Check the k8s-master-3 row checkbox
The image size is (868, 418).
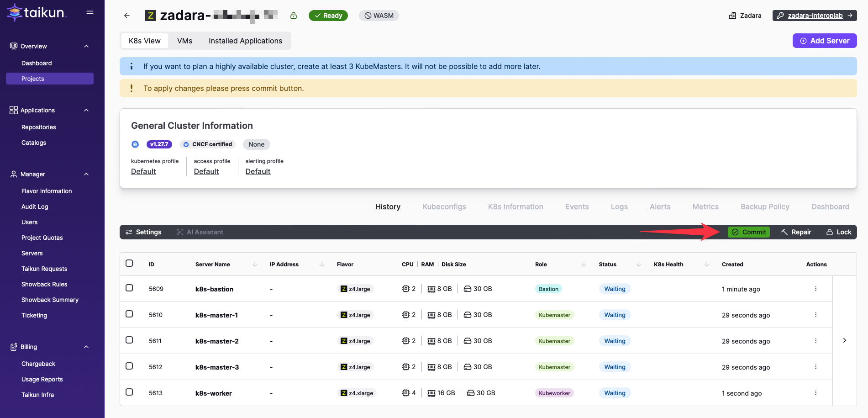coord(129,366)
